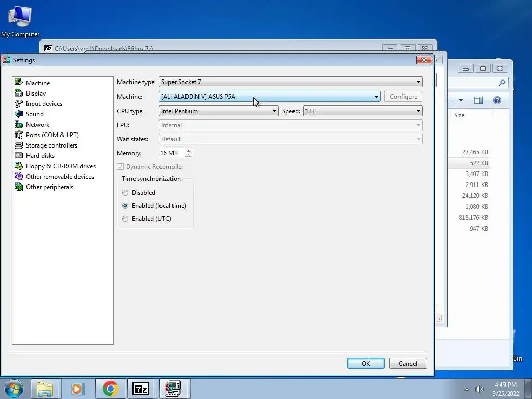Click the Sound speaker icon in sidebar
The height and width of the screenshot is (399, 532).
coord(19,114)
